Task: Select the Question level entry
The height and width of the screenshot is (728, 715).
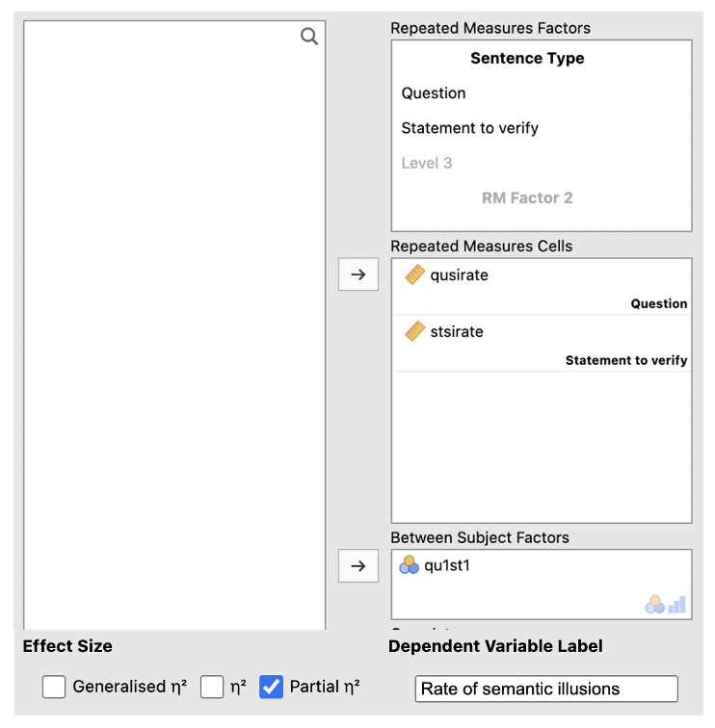Action: (x=434, y=93)
